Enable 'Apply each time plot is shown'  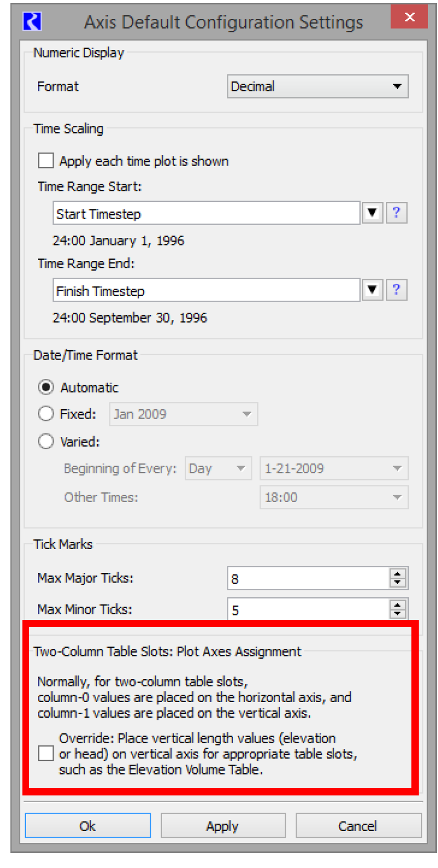click(x=46, y=161)
